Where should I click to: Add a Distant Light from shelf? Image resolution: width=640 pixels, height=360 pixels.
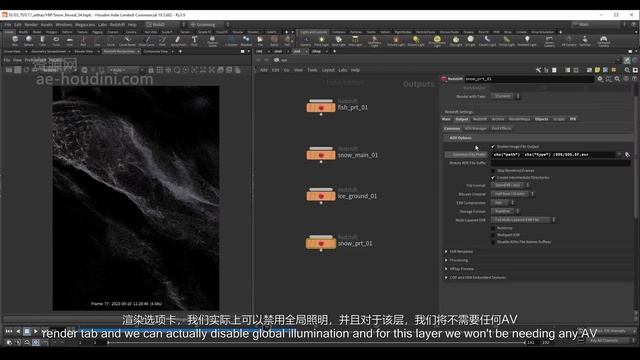(x=416, y=40)
